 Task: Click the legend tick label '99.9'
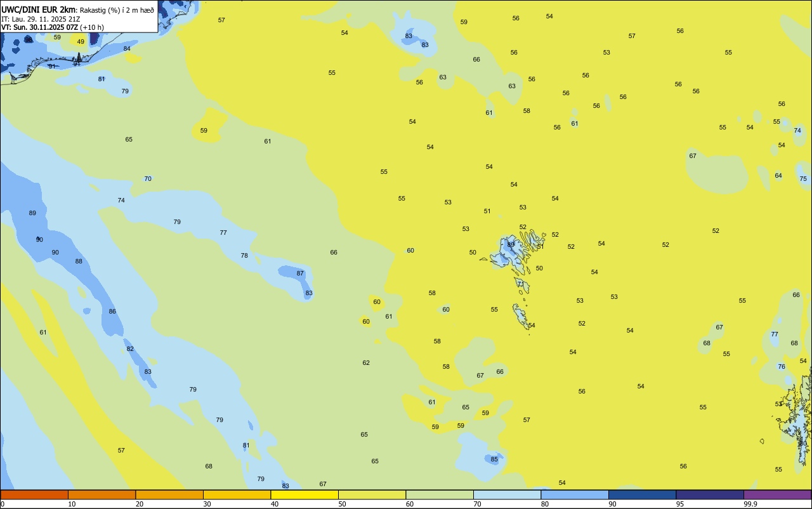point(750,504)
